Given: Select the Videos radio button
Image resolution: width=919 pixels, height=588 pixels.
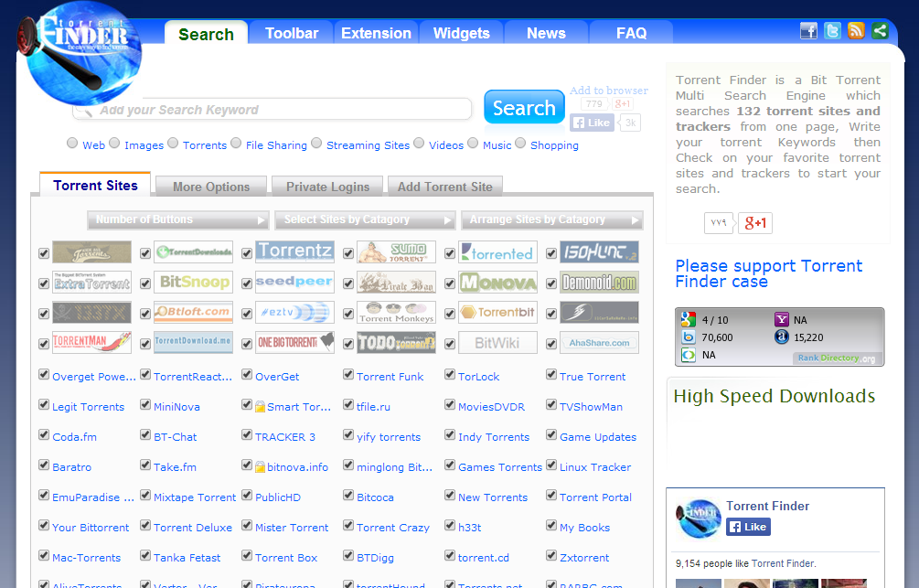Looking at the screenshot, I should click(419, 144).
